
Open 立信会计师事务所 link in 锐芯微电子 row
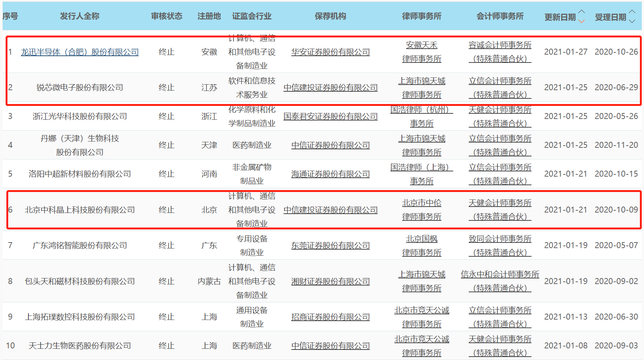[x=500, y=88]
